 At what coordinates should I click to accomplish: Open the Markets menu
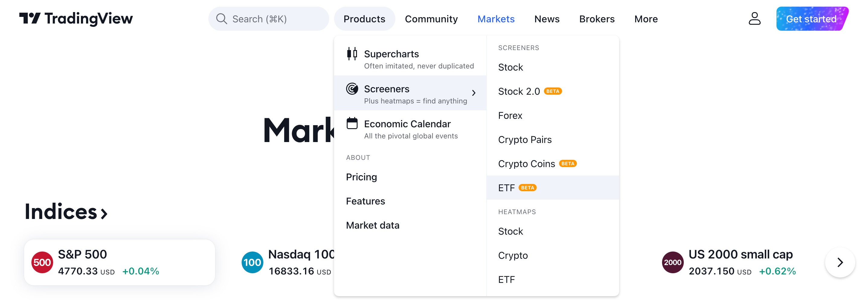(496, 19)
